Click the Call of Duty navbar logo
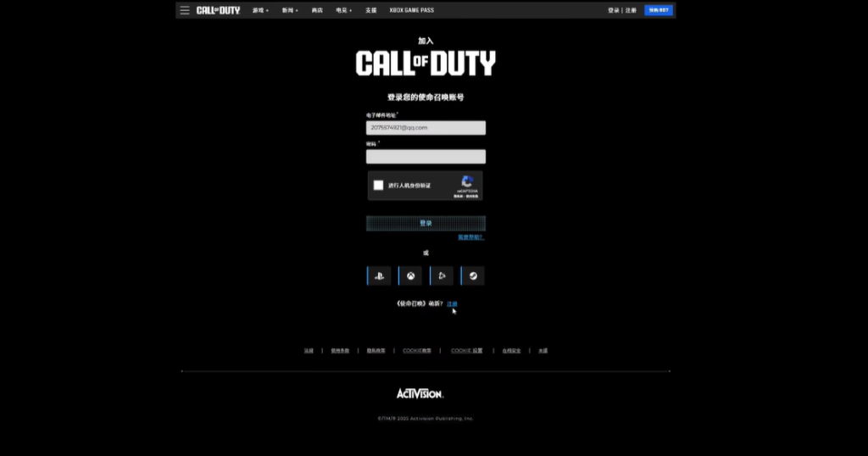Screen dimensions: 868x456 click(x=218, y=10)
